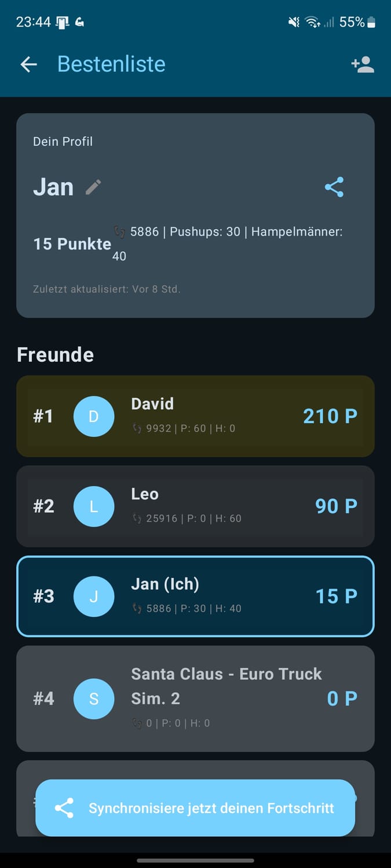The height and width of the screenshot is (868, 391).
Task: Tap Leo's avatar circle
Action: [x=94, y=506]
